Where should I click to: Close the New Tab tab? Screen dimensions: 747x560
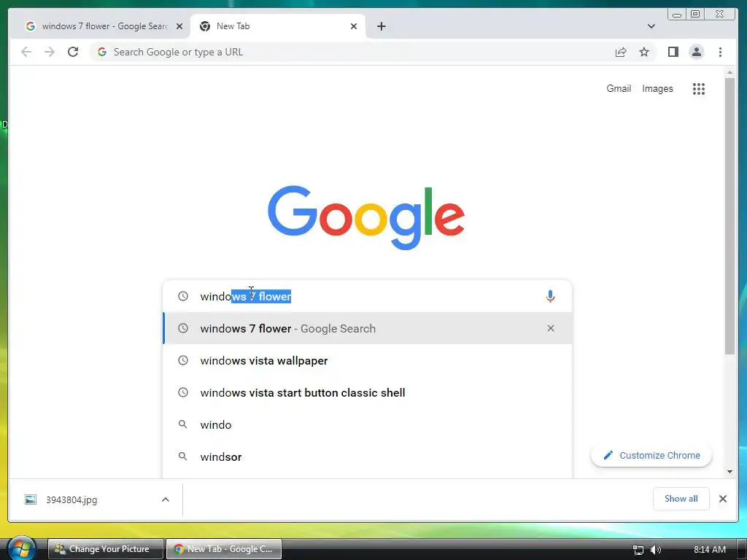click(354, 26)
